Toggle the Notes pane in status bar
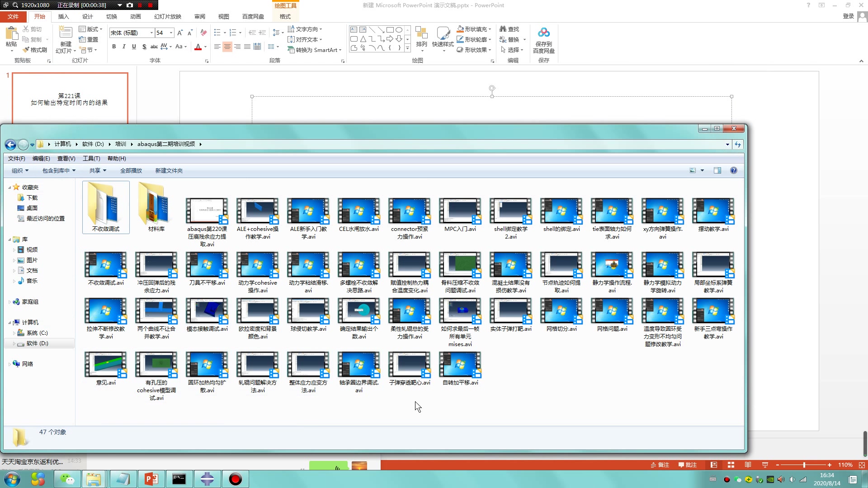The height and width of the screenshot is (488, 868). tap(660, 465)
